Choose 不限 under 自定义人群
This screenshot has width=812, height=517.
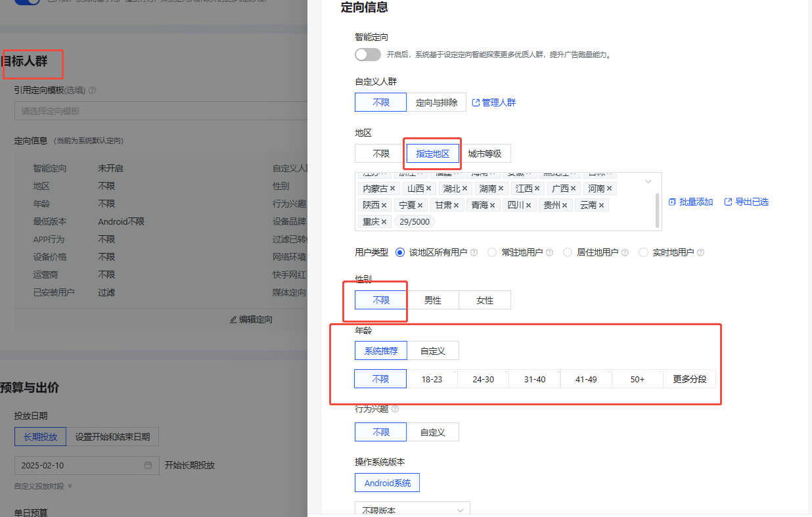pos(381,102)
